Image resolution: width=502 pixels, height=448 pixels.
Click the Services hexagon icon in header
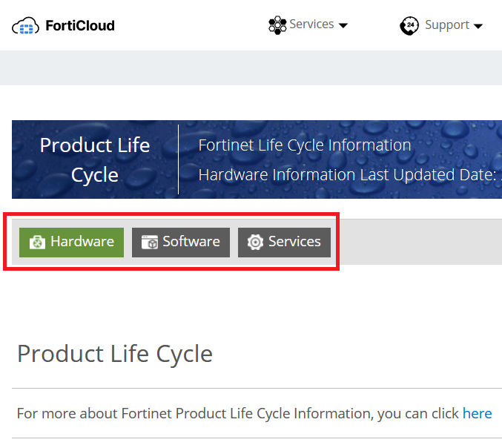point(277,25)
